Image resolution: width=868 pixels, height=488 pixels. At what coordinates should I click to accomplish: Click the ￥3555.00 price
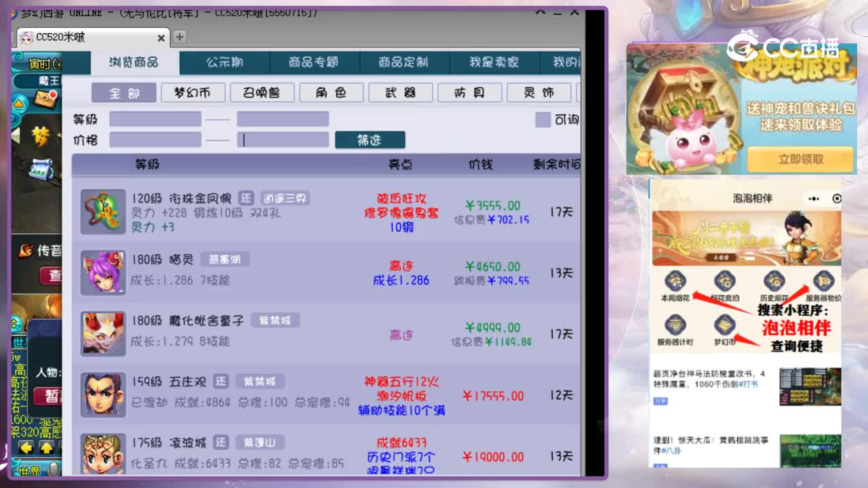point(493,205)
